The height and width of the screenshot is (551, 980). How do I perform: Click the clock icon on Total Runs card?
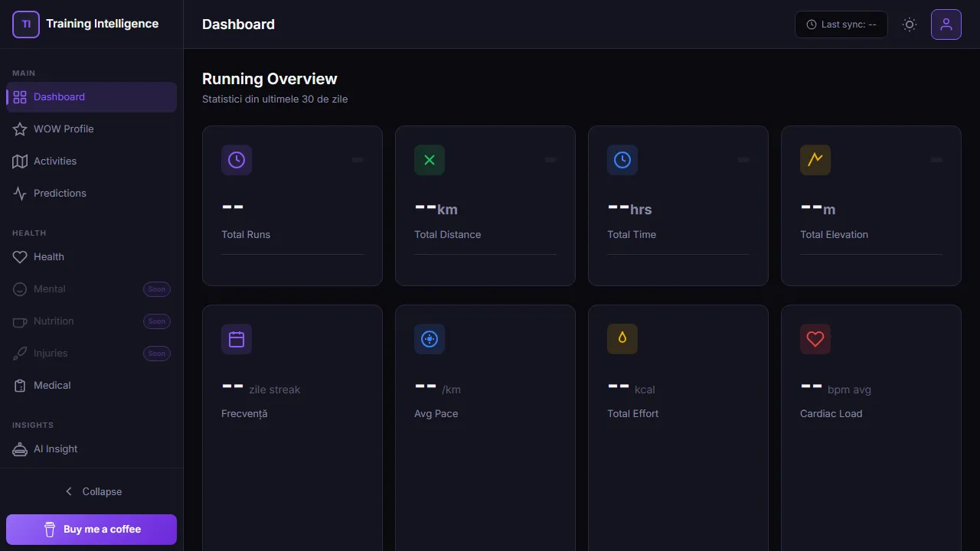coord(237,160)
